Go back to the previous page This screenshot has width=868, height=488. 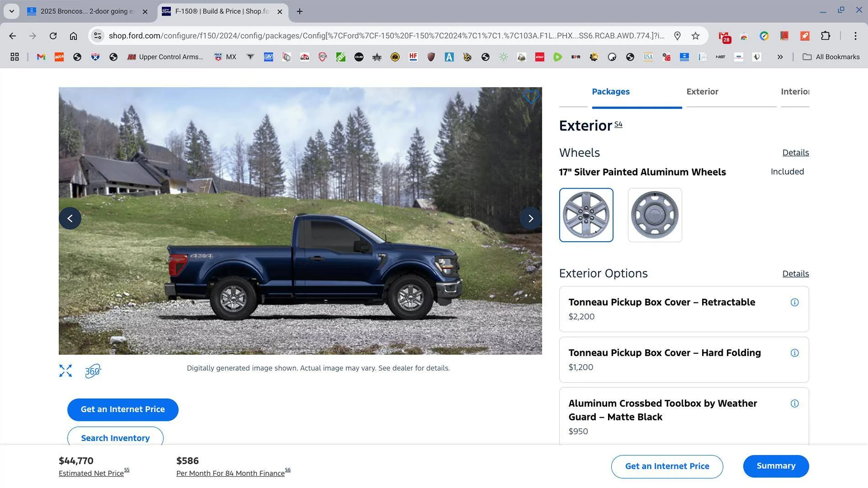pos(12,36)
